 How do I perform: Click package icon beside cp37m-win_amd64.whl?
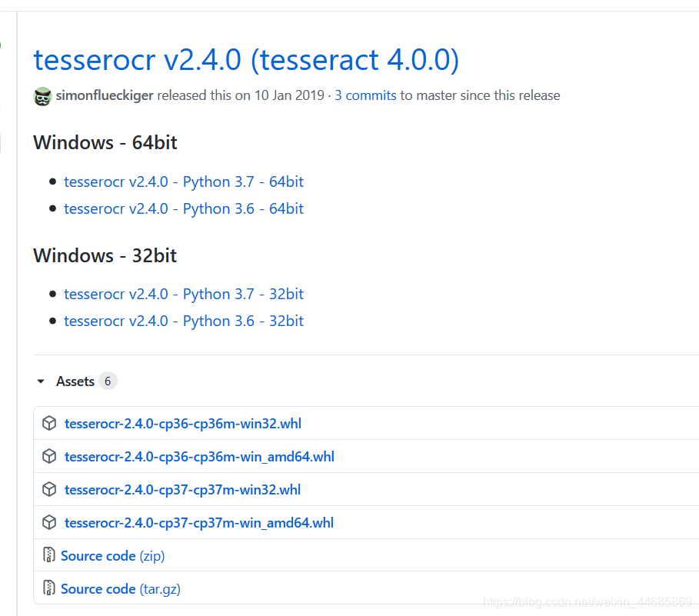pyautogui.click(x=49, y=522)
